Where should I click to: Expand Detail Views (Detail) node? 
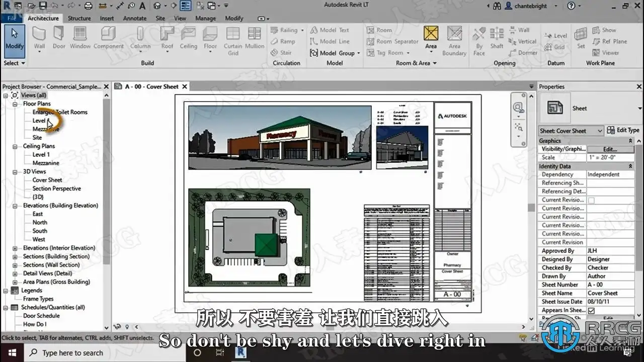(x=16, y=274)
